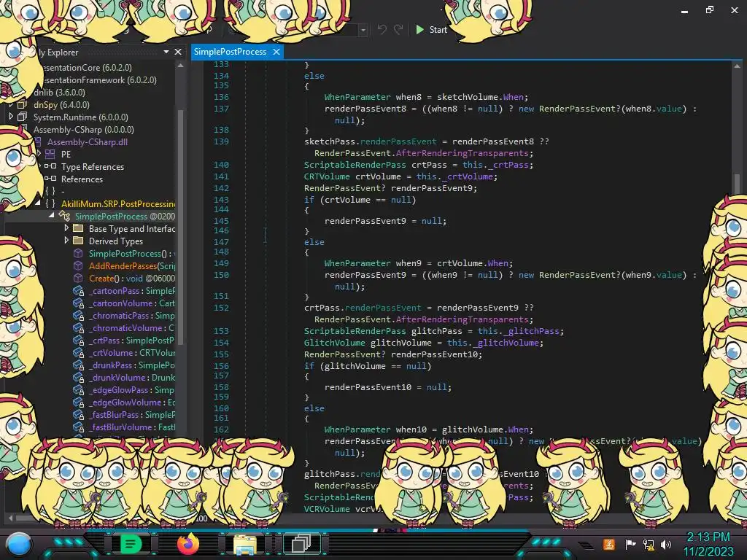Click the dnSpy assembly icon
This screenshot has width=747, height=560.
pos(22,104)
